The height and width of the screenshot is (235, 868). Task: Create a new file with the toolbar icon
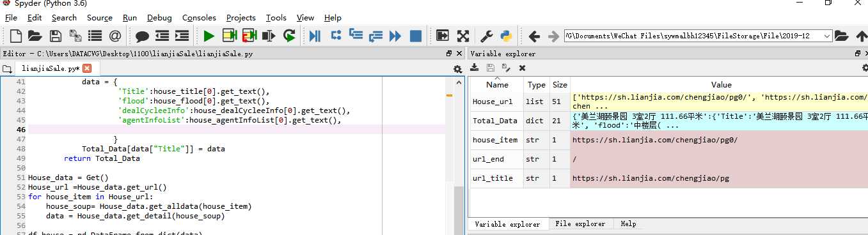pyautogui.click(x=15, y=36)
